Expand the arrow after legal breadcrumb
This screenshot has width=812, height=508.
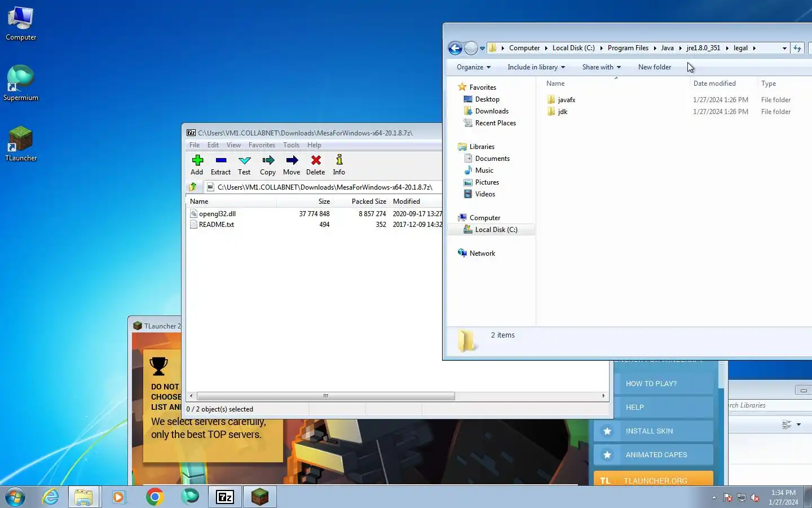click(x=754, y=49)
